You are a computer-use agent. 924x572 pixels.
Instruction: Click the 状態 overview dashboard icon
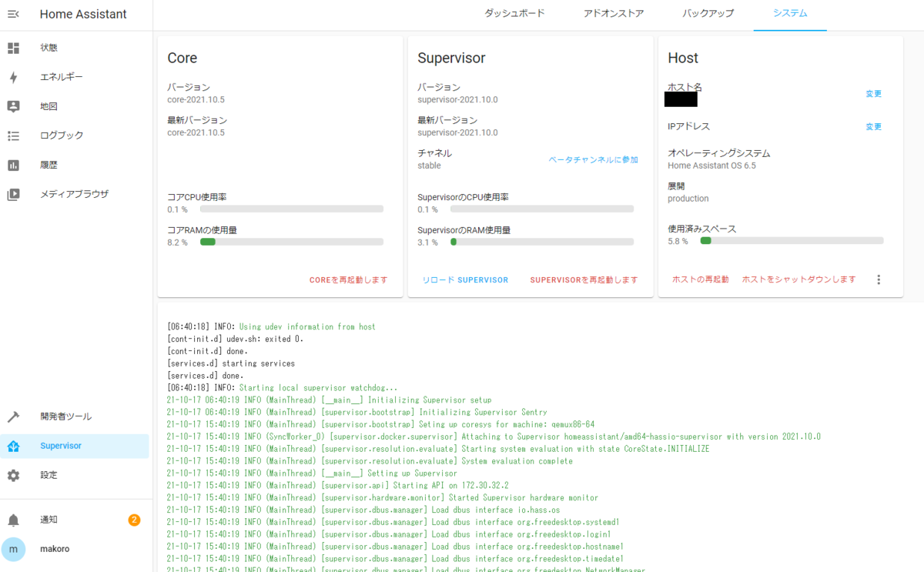point(13,48)
